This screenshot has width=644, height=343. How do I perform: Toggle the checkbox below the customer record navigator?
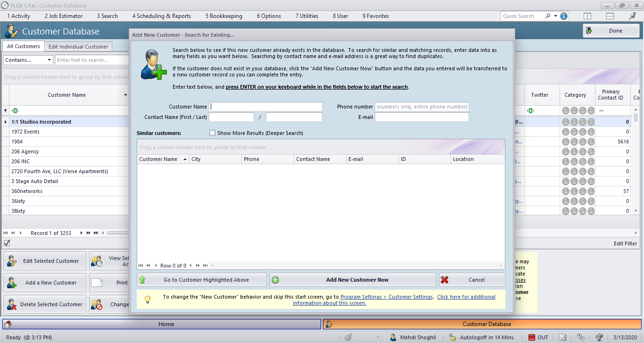[7, 243]
